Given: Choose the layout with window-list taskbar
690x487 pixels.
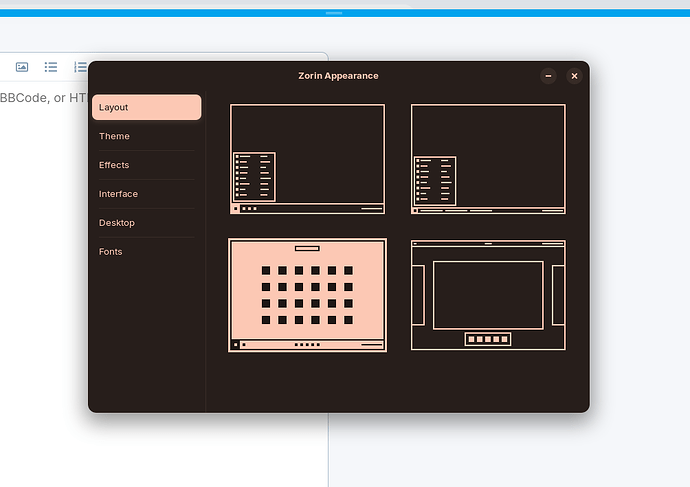Looking at the screenshot, I should pos(488,159).
